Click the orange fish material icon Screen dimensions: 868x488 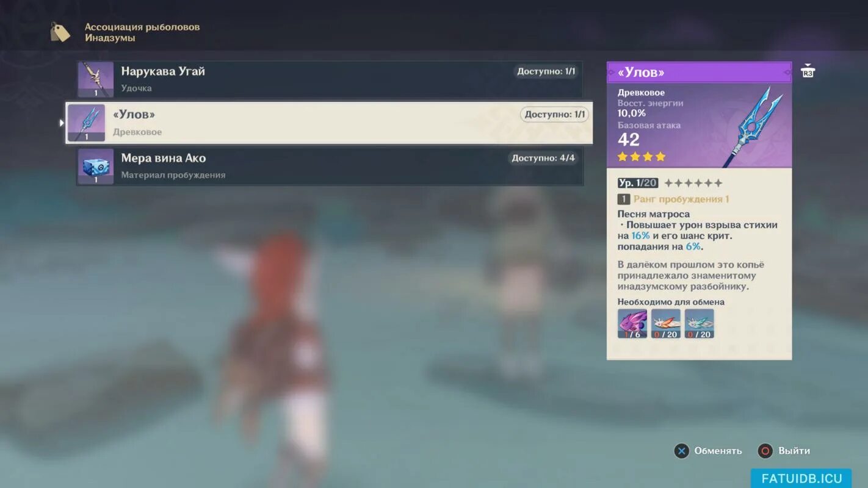click(x=666, y=323)
